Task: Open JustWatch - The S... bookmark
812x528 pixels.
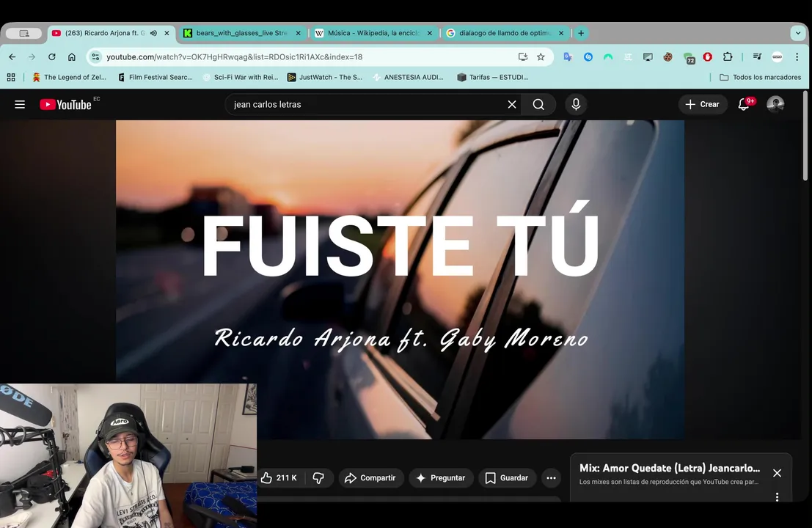Action: tap(325, 77)
